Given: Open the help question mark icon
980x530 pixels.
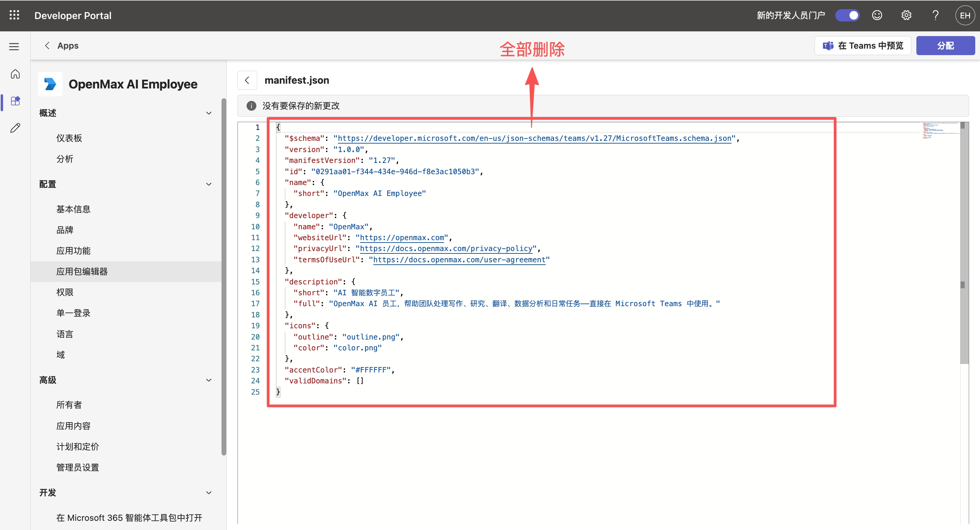Looking at the screenshot, I should point(935,15).
